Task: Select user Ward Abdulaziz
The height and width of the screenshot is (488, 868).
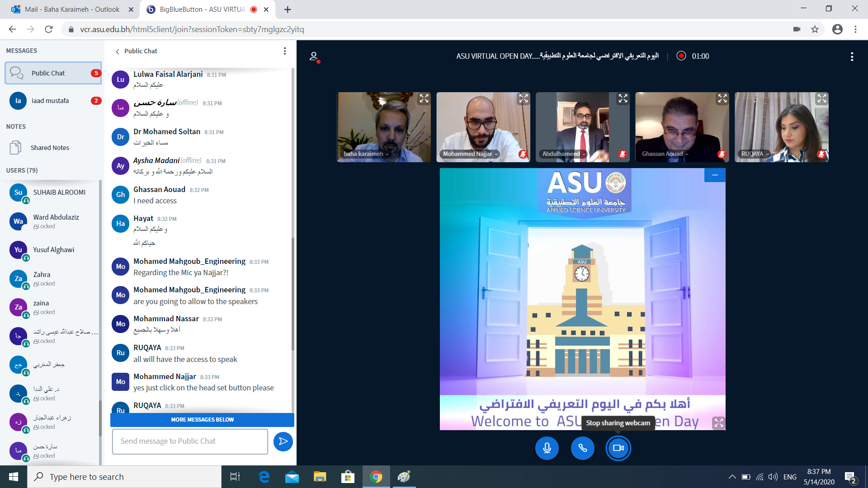Action: point(53,221)
